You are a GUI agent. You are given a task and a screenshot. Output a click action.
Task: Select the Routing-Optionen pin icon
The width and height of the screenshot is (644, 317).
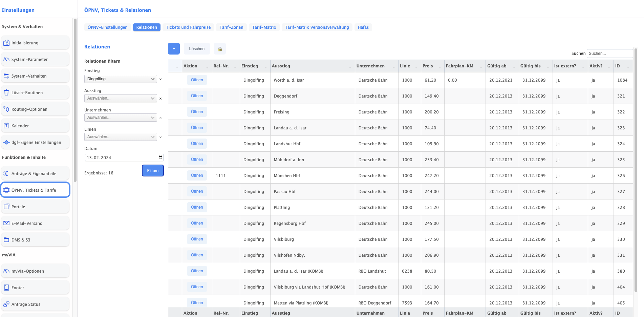[6, 109]
